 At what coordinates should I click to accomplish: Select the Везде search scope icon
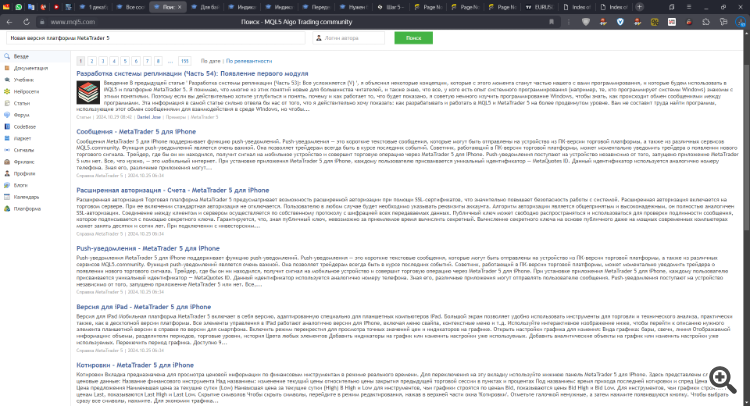7,56
